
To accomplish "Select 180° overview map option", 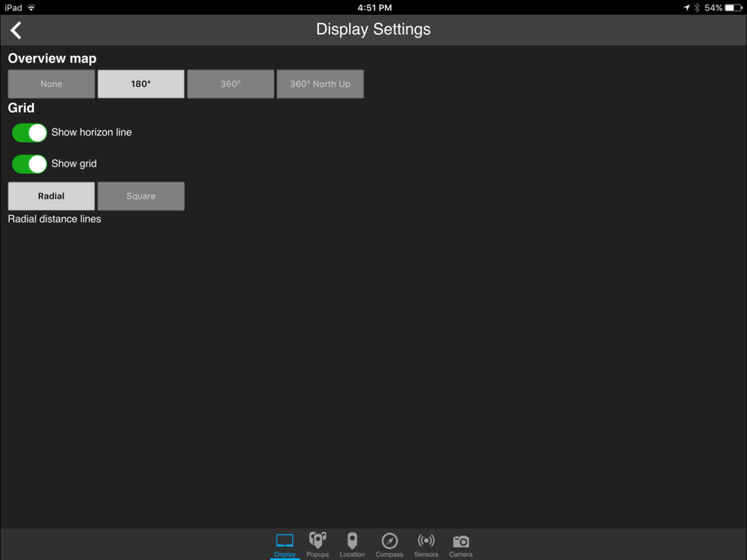I will click(x=141, y=84).
